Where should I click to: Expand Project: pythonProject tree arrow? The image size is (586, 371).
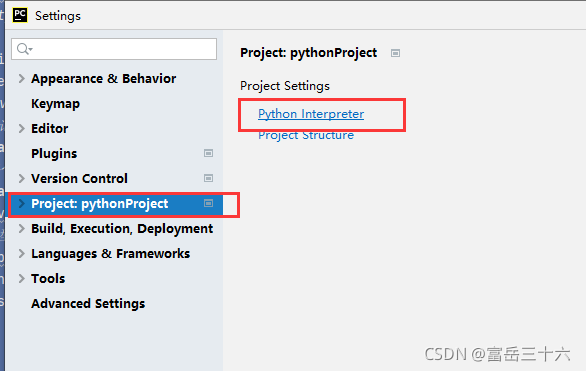[x=22, y=204]
